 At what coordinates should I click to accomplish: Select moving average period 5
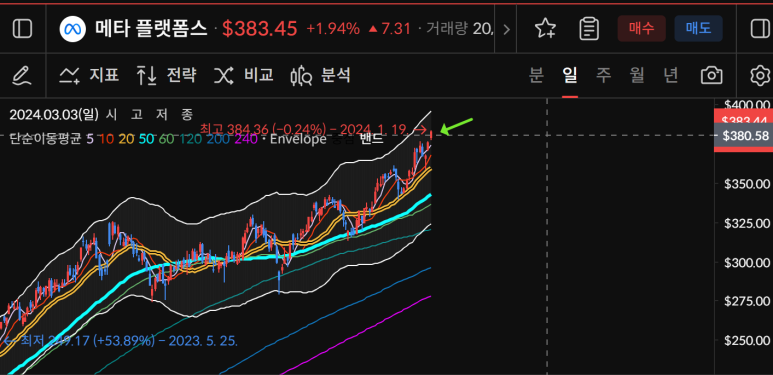point(90,139)
